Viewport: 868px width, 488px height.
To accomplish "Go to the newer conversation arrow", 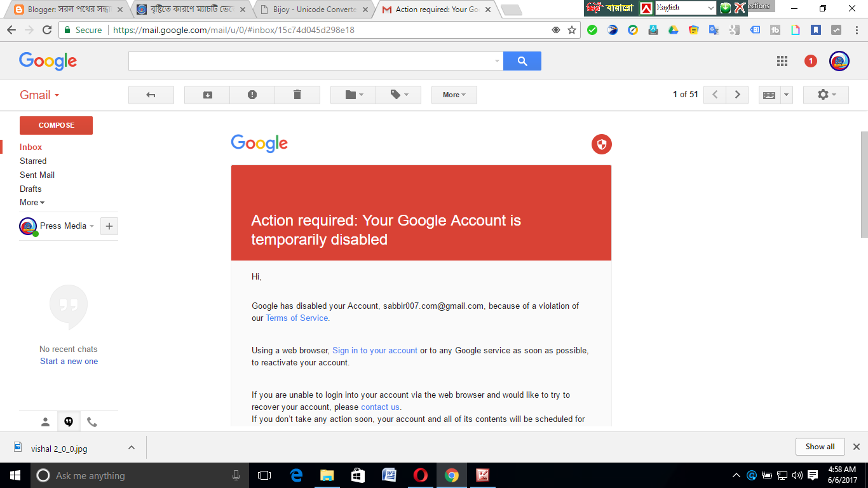I will click(x=715, y=95).
